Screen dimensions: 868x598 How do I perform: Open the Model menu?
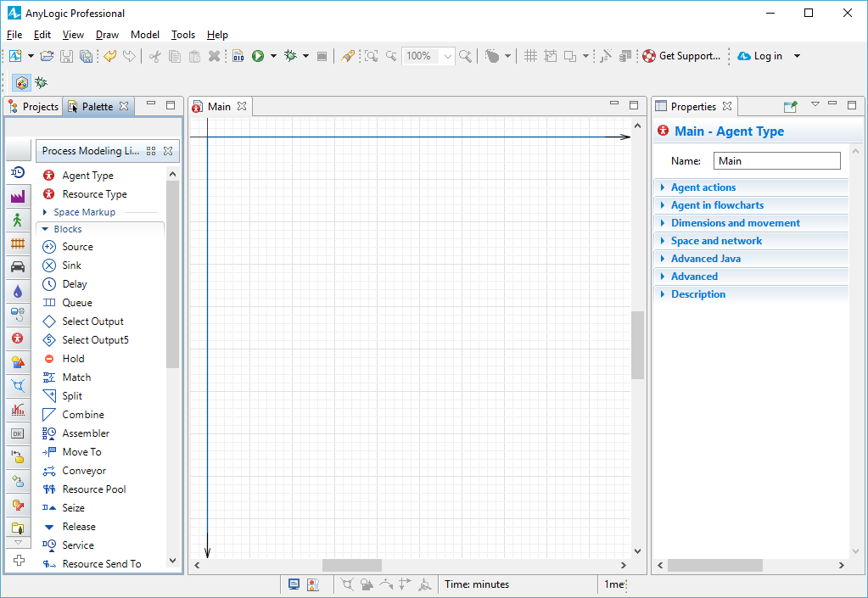(x=145, y=34)
